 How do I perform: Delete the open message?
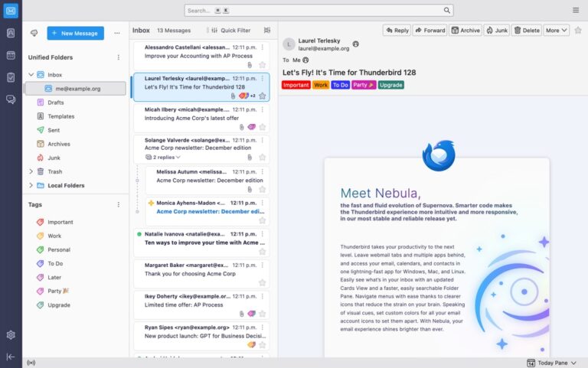(527, 31)
